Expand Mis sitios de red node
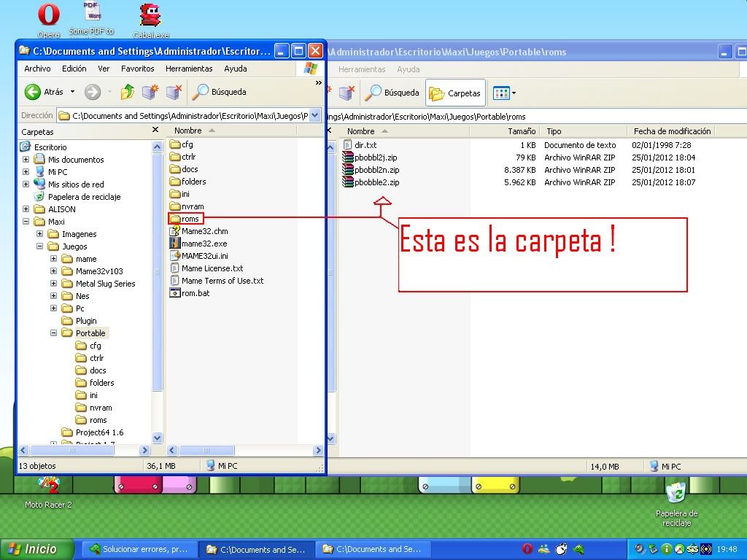The height and width of the screenshot is (560, 747). (x=26, y=184)
